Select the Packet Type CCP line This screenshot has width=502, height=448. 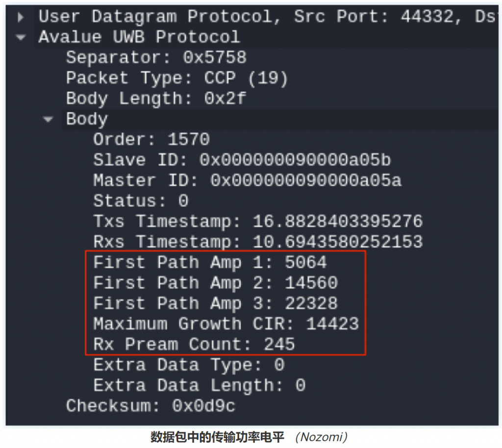click(177, 78)
